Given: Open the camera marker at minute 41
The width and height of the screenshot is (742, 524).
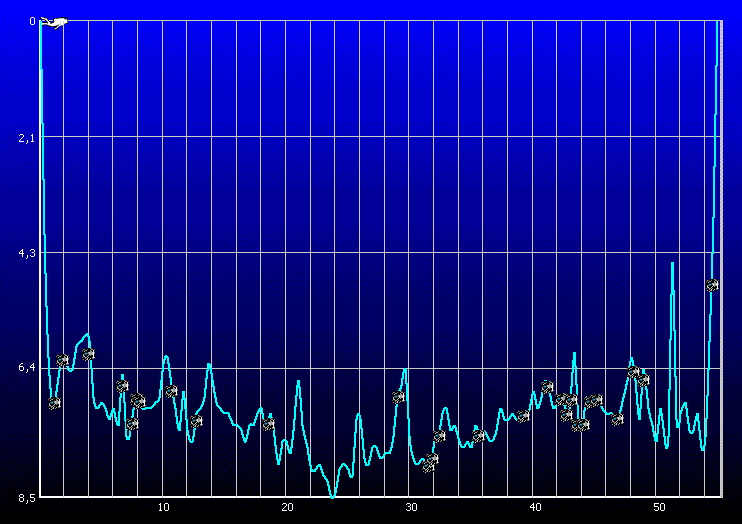Looking at the screenshot, I should coord(548,386).
